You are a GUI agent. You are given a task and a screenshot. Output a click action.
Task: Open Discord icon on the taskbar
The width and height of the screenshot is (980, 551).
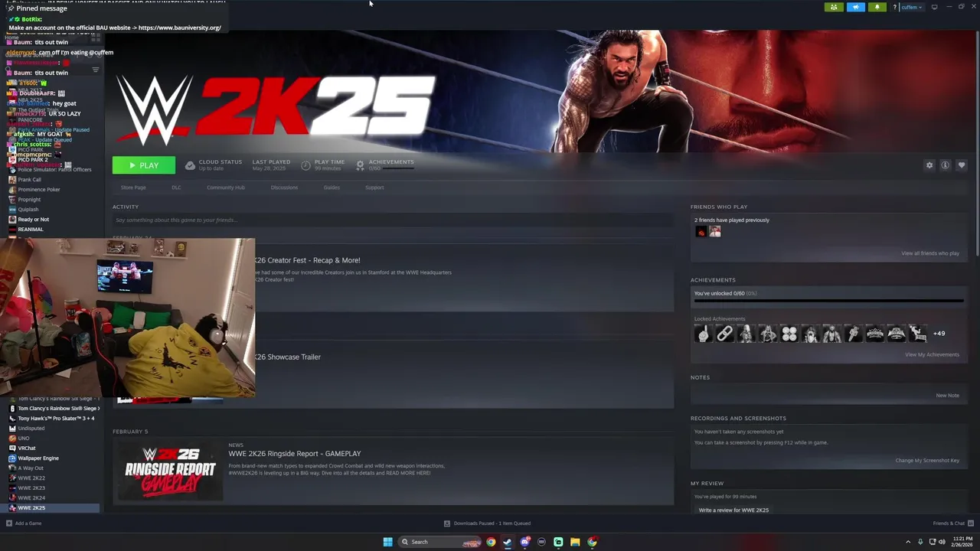click(x=524, y=542)
